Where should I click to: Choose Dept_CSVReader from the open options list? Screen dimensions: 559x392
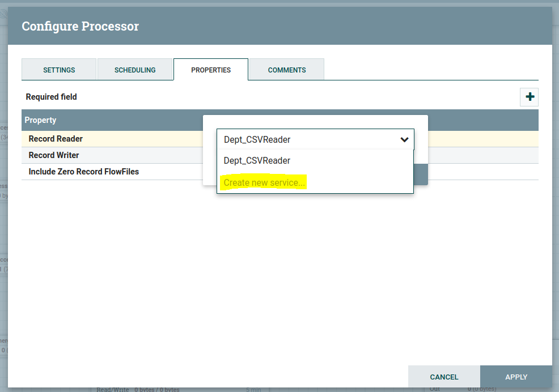257,161
